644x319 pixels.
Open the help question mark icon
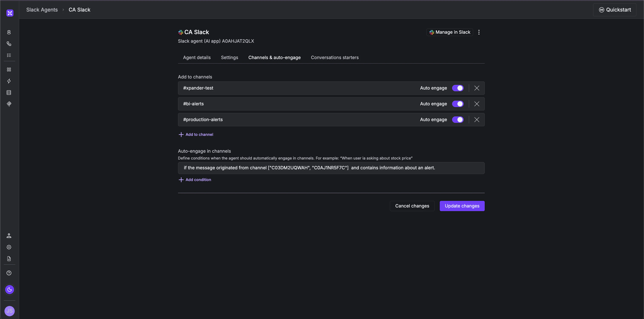9,273
